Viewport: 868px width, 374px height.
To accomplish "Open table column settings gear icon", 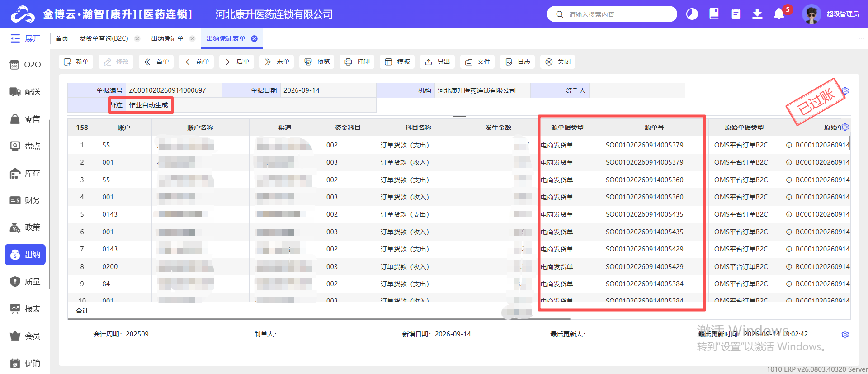I will (x=845, y=127).
